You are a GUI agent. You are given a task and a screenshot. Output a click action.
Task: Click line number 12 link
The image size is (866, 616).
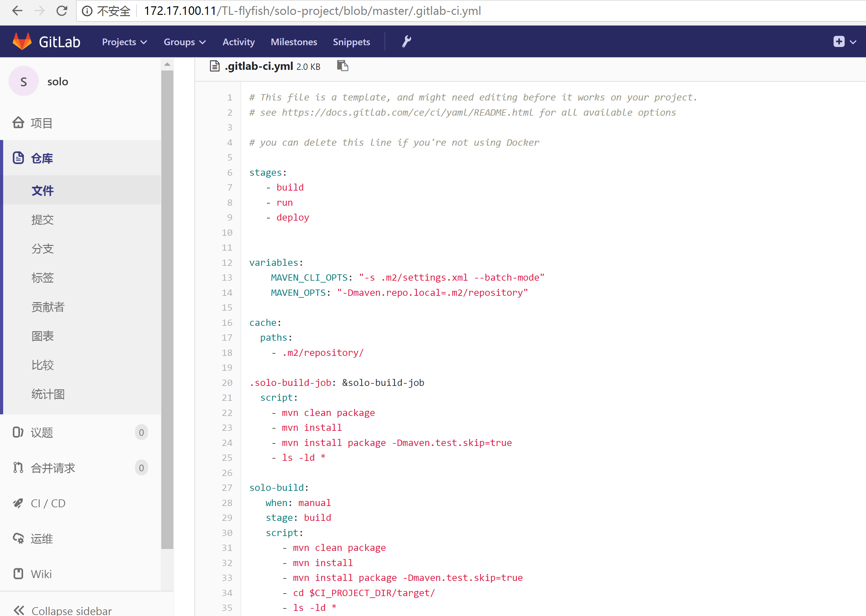pos(227,262)
